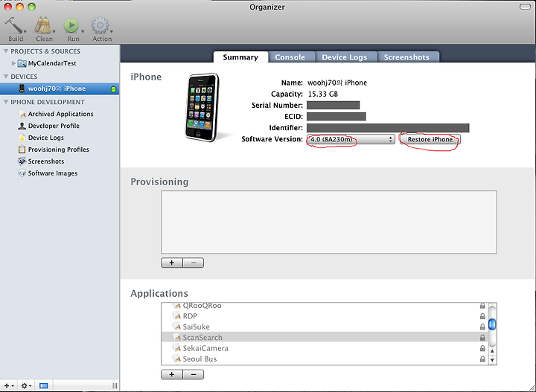Viewport: 536px width, 392px height.
Task: Click the toolbar toggle pill button
Action: tap(525, 7)
